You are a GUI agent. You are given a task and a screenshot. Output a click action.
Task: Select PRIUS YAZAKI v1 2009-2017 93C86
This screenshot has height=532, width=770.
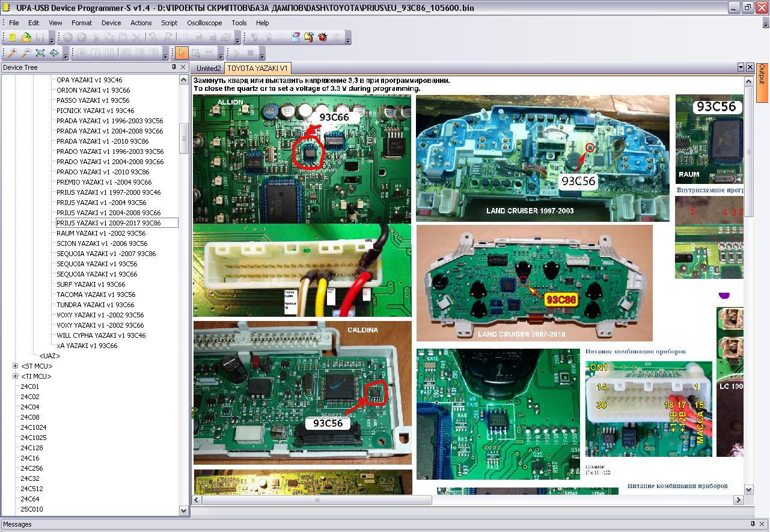tap(109, 223)
